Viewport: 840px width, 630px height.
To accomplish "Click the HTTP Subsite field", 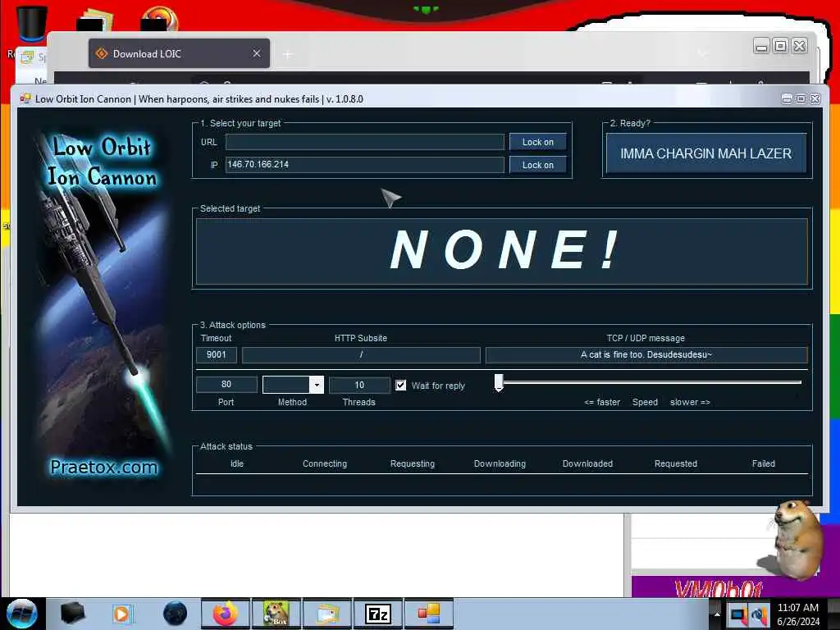I will (x=361, y=354).
